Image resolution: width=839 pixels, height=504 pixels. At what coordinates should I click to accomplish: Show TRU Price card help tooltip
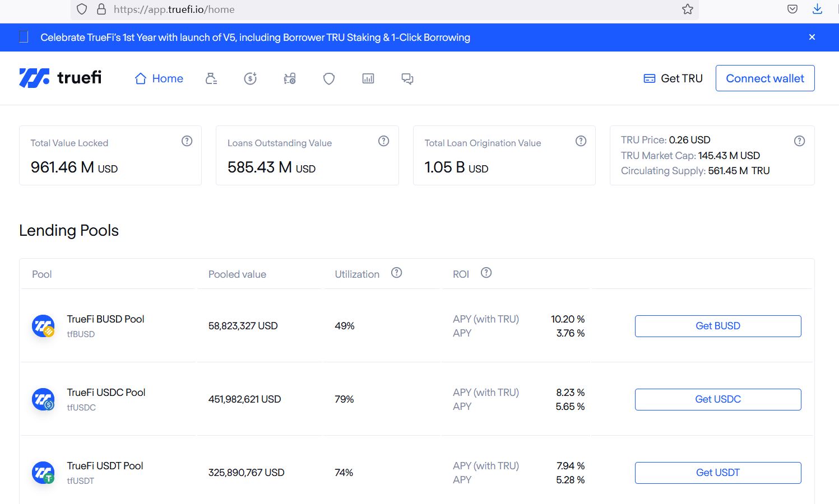click(x=800, y=141)
